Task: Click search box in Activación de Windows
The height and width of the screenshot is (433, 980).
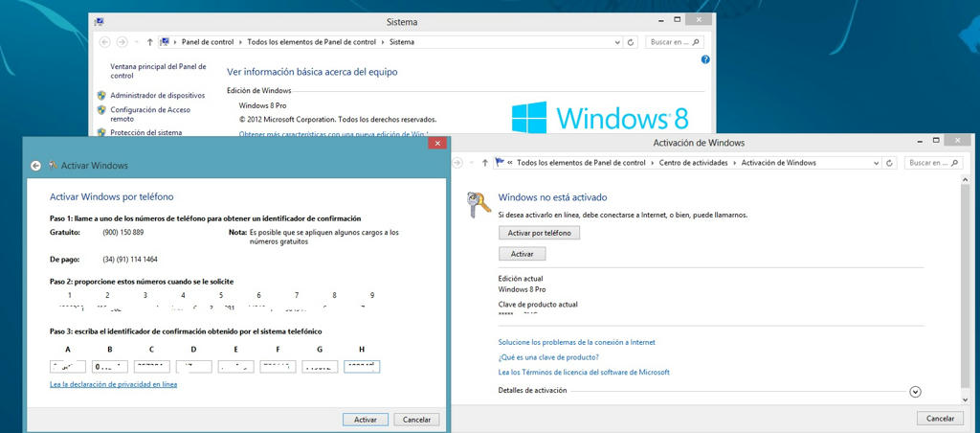Action: pos(934,163)
